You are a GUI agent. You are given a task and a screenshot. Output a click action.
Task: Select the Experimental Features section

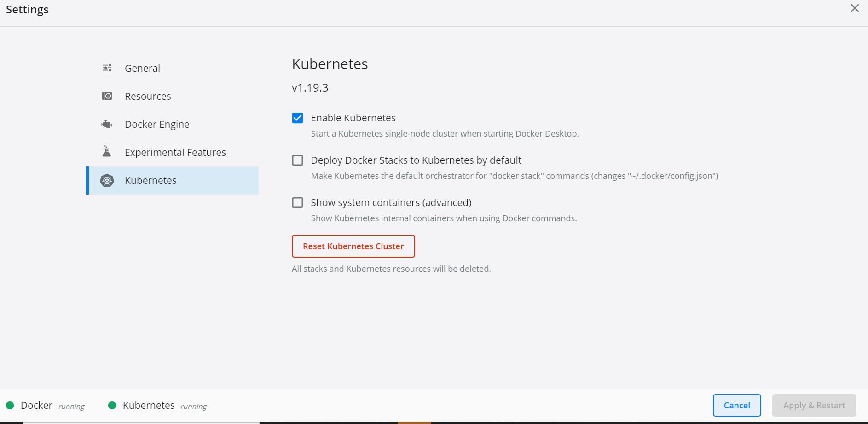[x=175, y=153]
